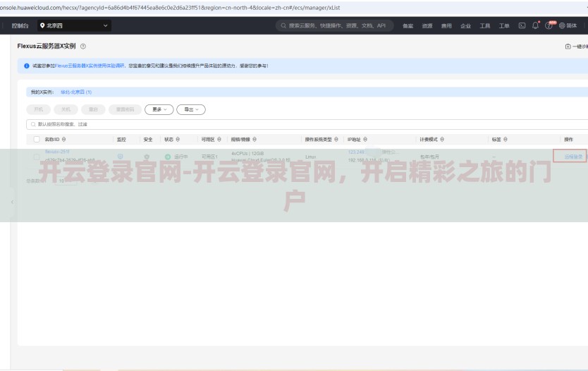Image resolution: width=588 pixels, height=371 pixels.
Task: Open the 工具 top menu
Action: pyautogui.click(x=485, y=26)
